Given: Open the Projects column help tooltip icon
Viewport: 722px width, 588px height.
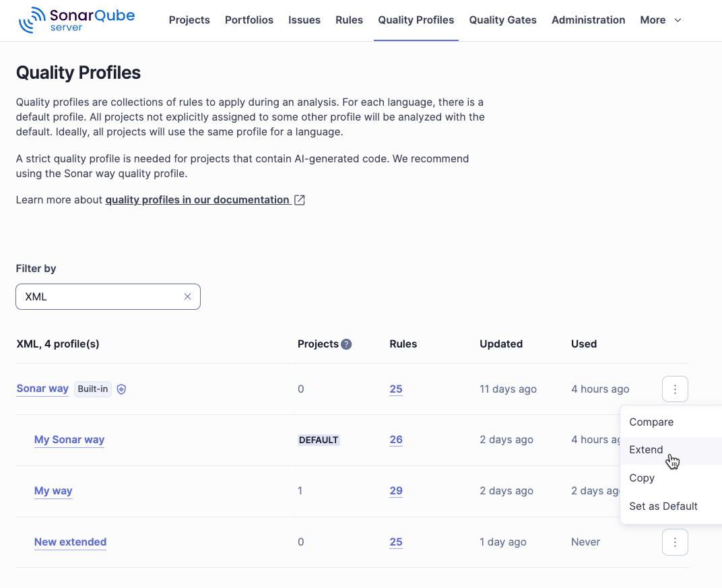Looking at the screenshot, I should tap(346, 344).
